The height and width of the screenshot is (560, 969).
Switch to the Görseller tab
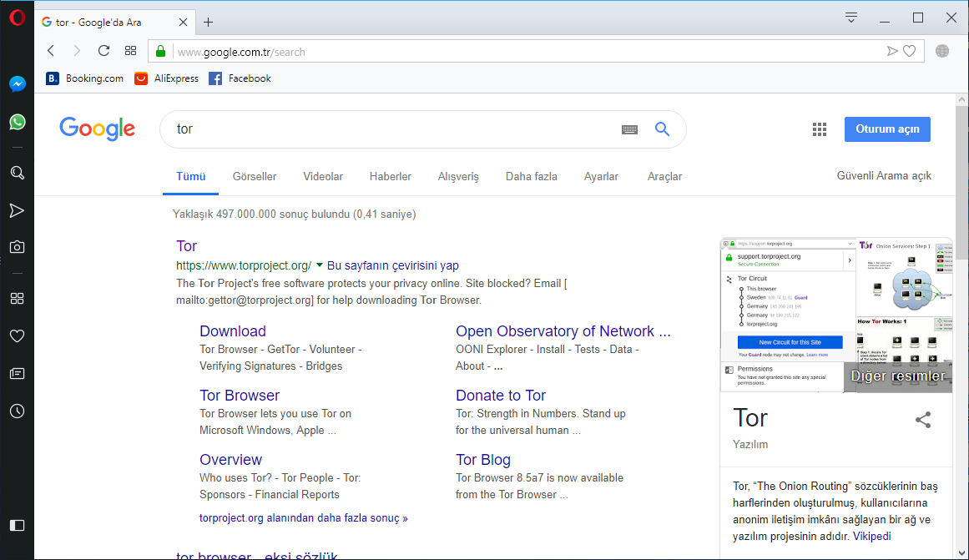point(254,176)
